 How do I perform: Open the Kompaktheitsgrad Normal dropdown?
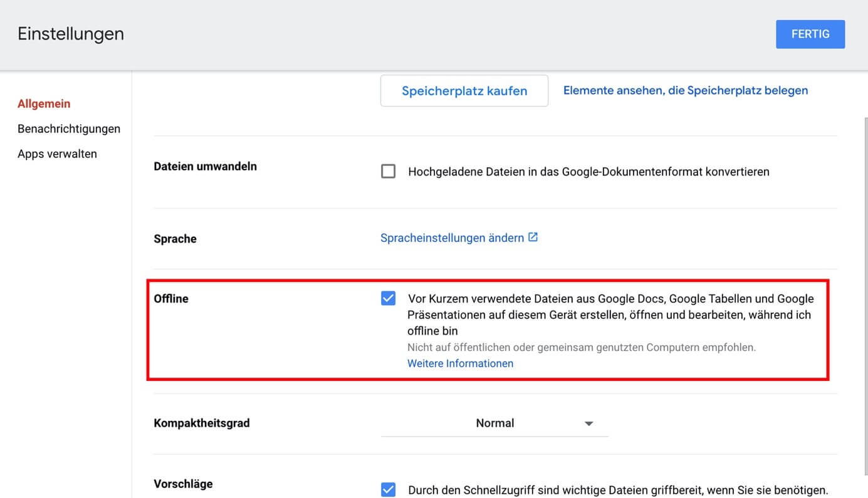pos(494,423)
